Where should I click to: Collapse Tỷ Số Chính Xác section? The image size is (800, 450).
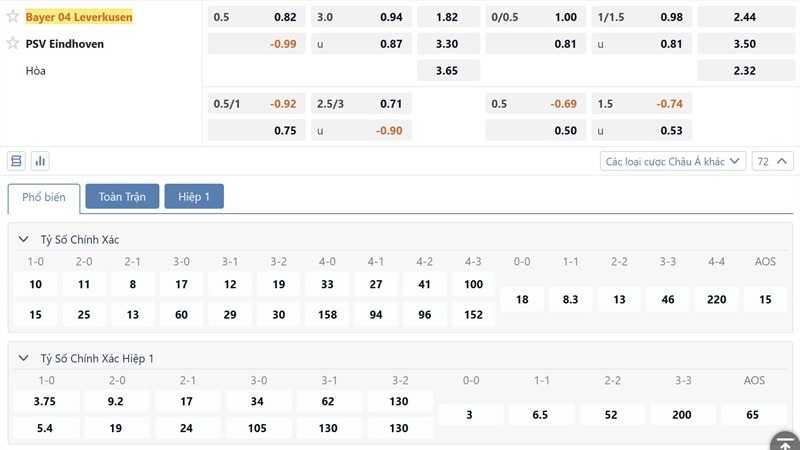pos(23,239)
